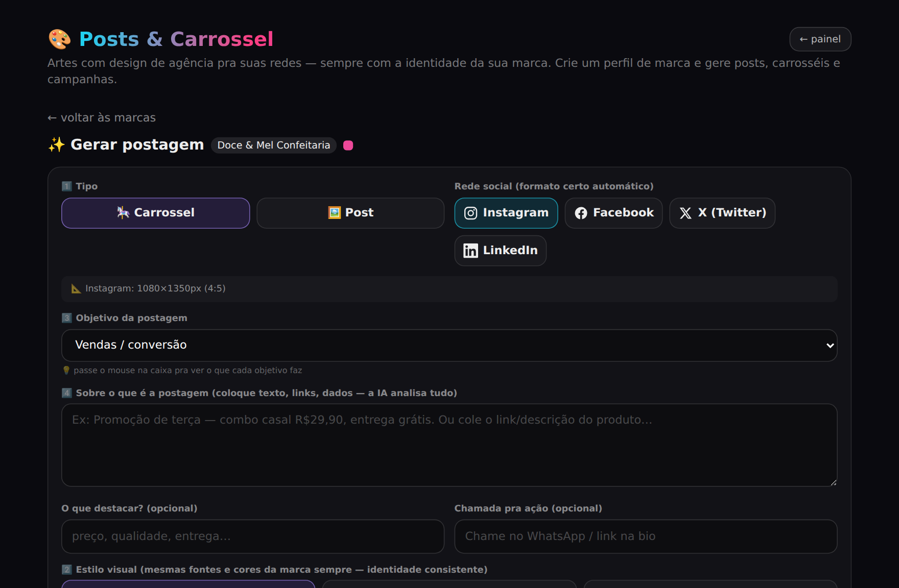Click the sparkles icon next to Gerar postagem

point(56,145)
